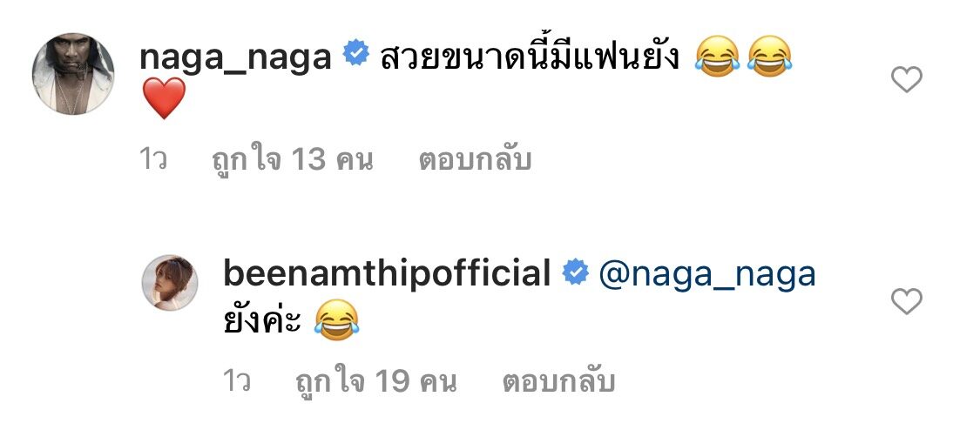
Task: Click the 1ว timestamp on beenamthipofficial's reply
Action: point(237,380)
